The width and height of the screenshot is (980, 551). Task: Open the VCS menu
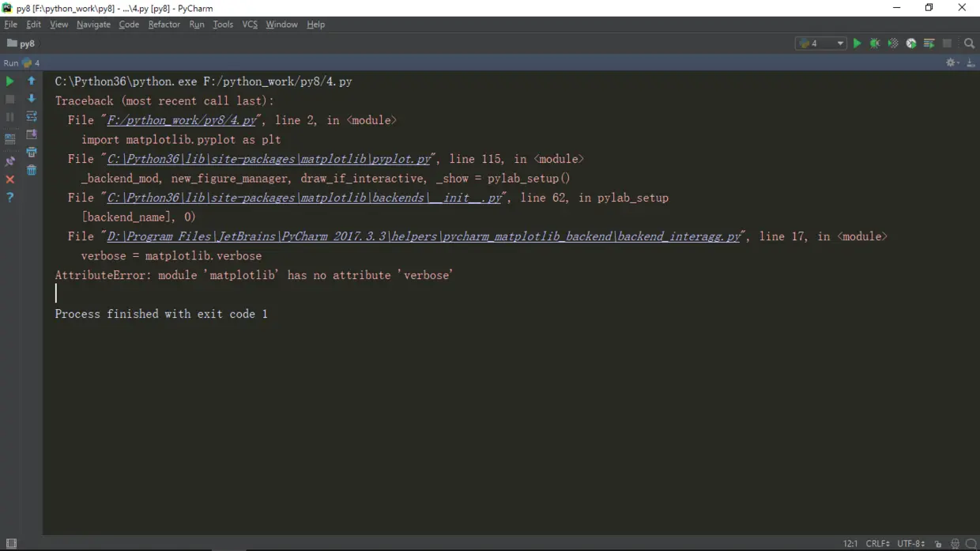[x=250, y=25]
